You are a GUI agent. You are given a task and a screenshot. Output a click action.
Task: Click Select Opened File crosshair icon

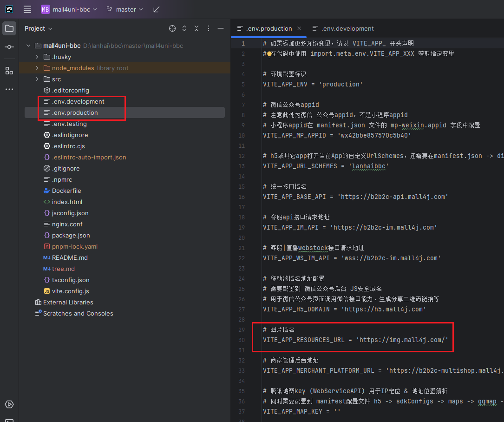point(172,28)
